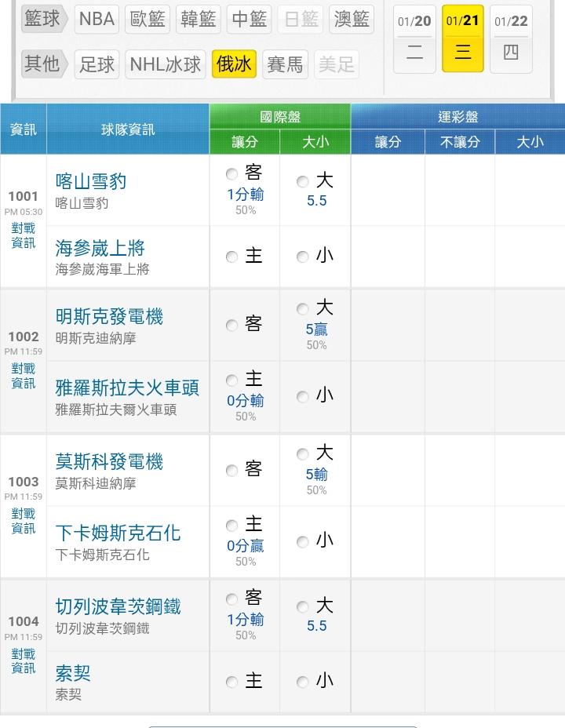The width and height of the screenshot is (565, 728).
Task: Switch to 歐籃 league tab
Action: (x=148, y=20)
